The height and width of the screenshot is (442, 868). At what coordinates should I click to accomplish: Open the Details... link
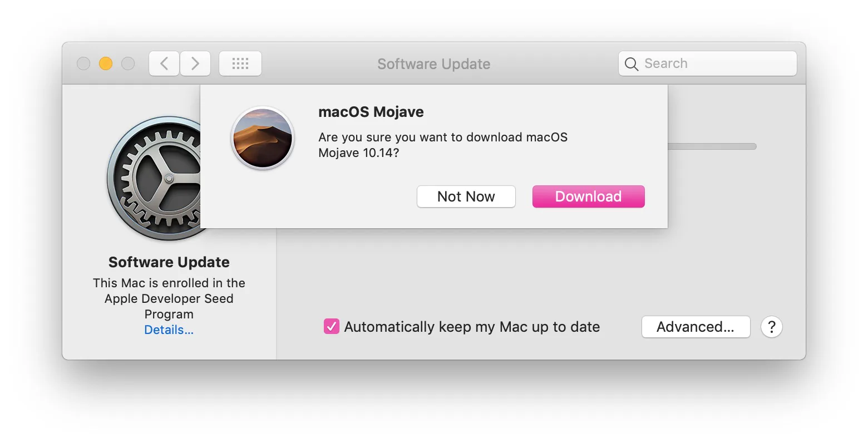coord(169,330)
